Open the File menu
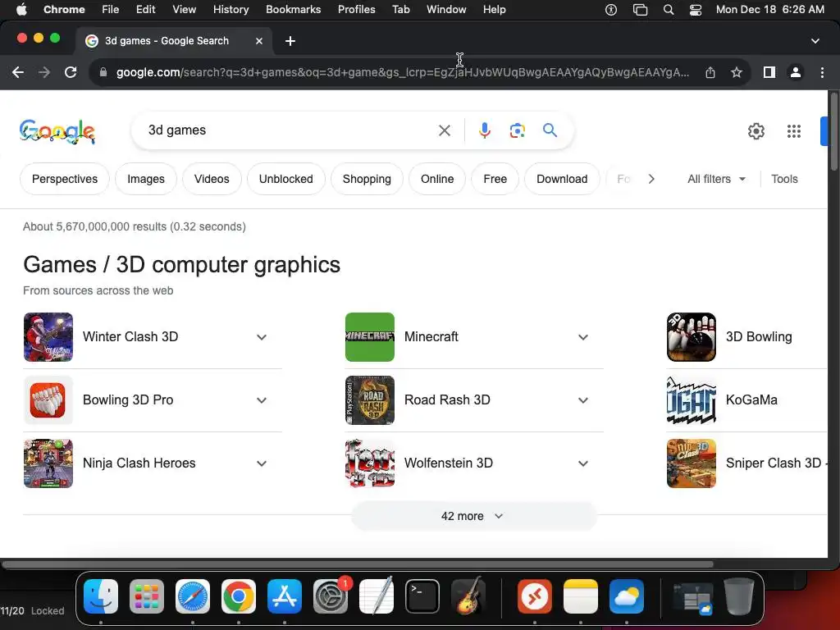The image size is (840, 630). coord(111,10)
